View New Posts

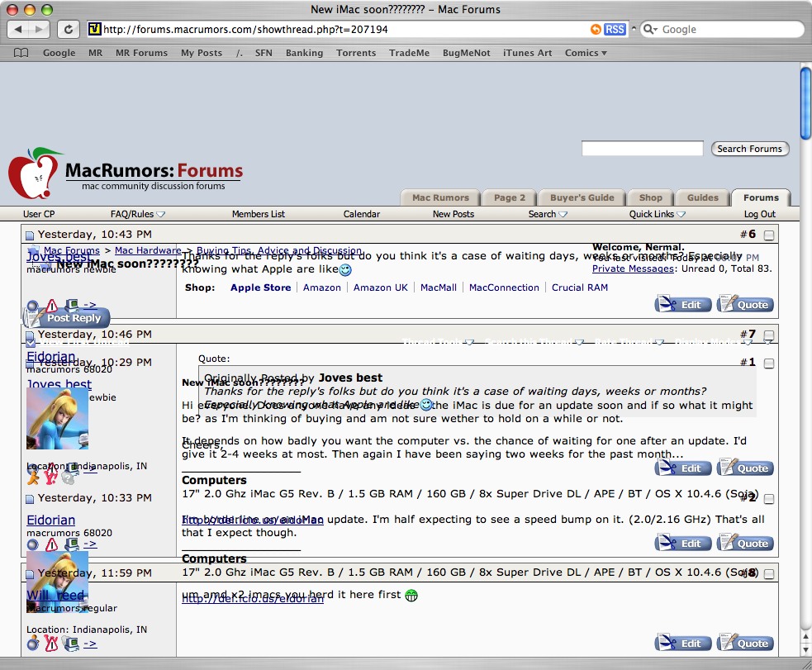click(x=453, y=214)
